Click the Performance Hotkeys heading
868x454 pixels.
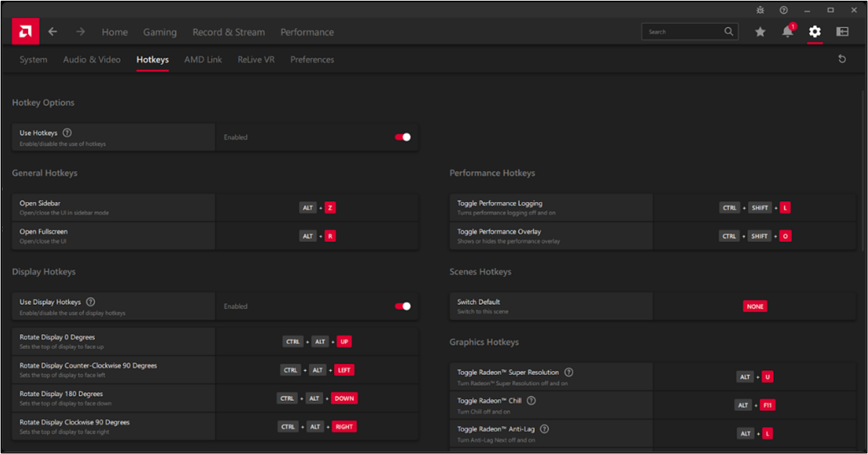(492, 173)
